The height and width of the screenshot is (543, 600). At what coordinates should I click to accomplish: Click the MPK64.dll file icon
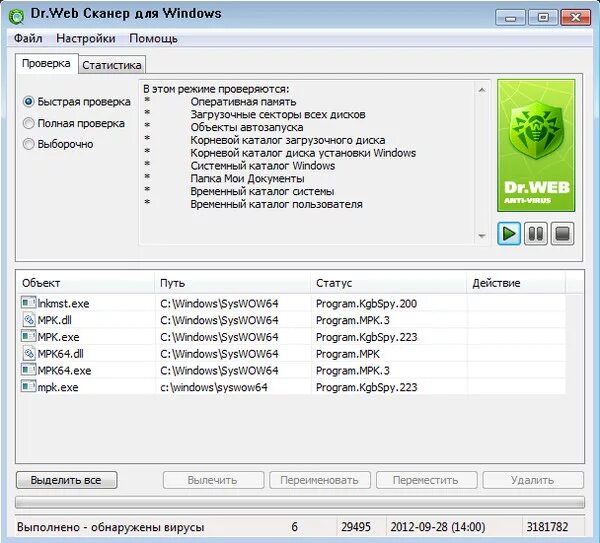pyautogui.click(x=28, y=353)
